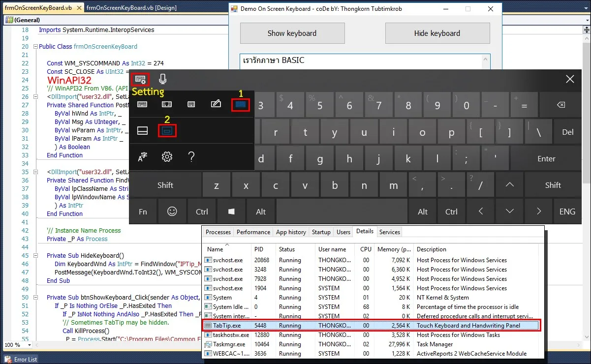Choose the floating keyboard mode icon

[167, 130]
